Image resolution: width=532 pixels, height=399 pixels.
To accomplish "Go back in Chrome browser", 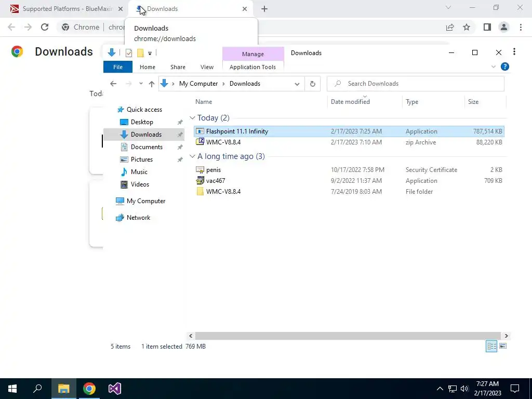I will pos(11,27).
